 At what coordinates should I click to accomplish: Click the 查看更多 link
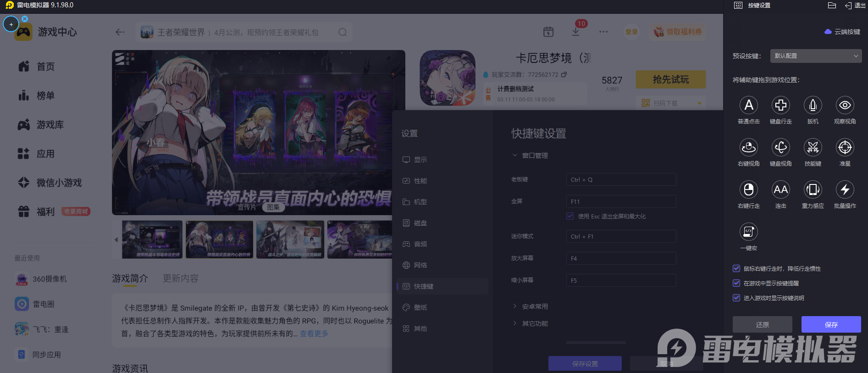point(315,334)
